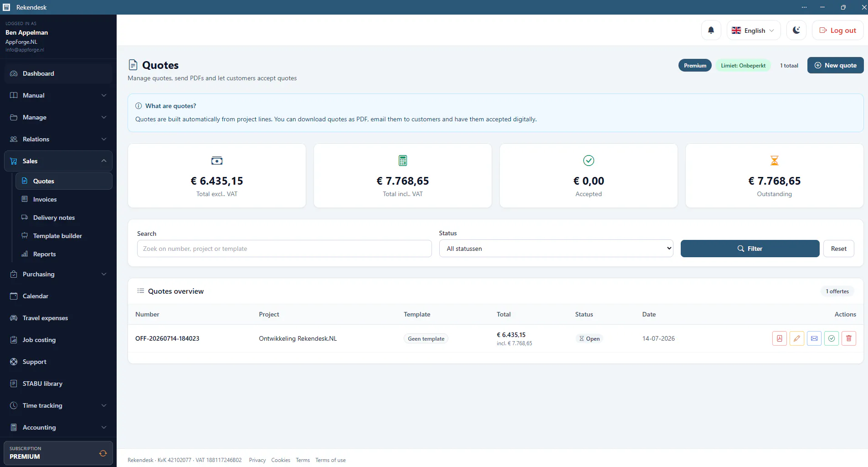The image size is (868, 467).
Task: Click the Quotes page heading document icon
Action: point(133,65)
